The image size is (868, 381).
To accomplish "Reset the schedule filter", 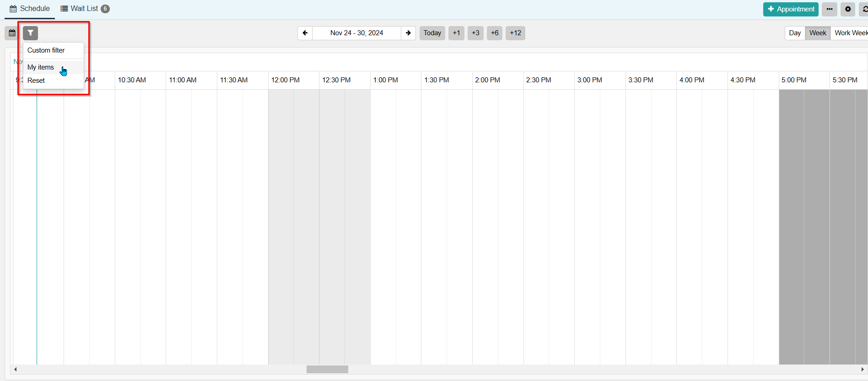I will click(36, 80).
